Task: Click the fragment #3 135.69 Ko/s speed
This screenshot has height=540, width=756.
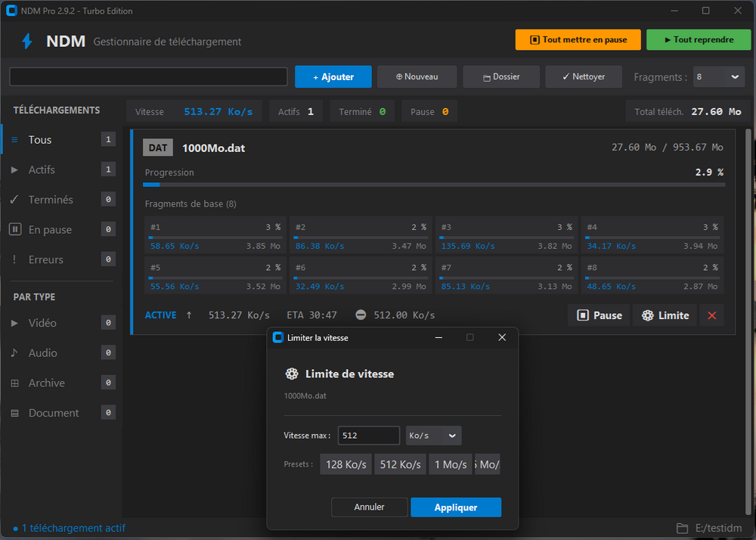Action: (x=468, y=246)
